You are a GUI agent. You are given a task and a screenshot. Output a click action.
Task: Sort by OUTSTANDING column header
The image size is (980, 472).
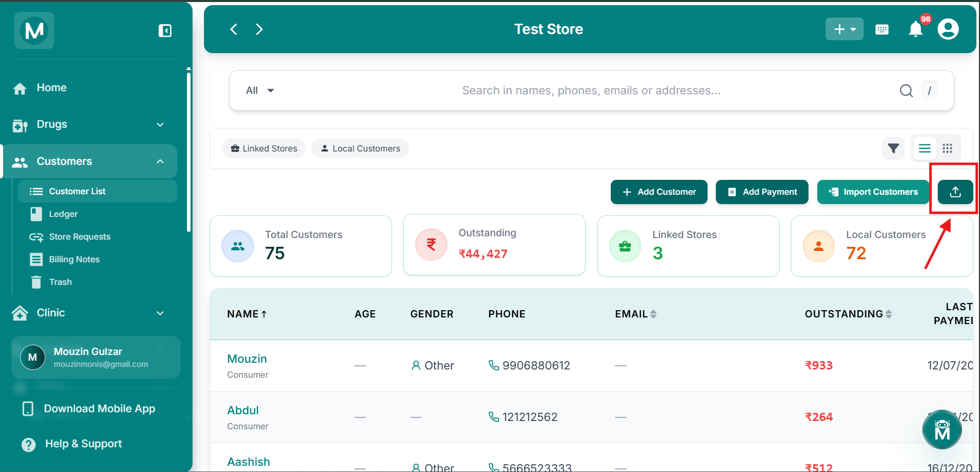(x=848, y=314)
